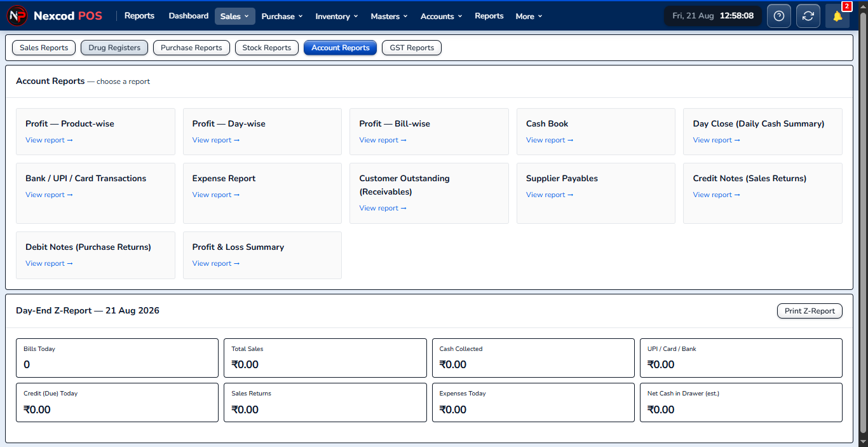868x447 pixels.
Task: Click the date and time display
Action: pos(713,16)
